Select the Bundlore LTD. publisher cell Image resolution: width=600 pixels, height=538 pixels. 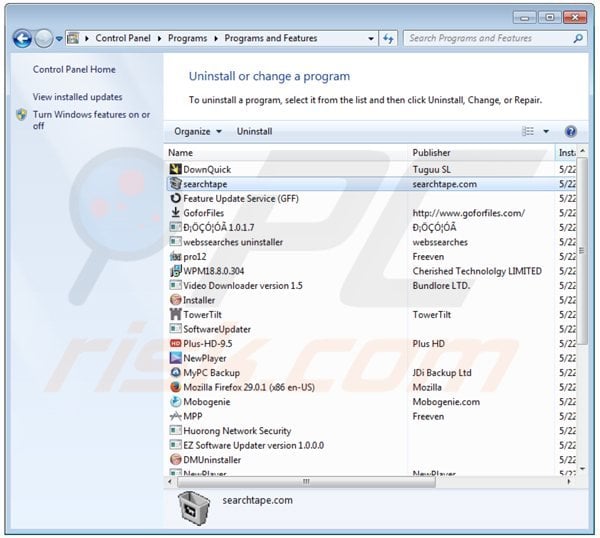(x=441, y=285)
